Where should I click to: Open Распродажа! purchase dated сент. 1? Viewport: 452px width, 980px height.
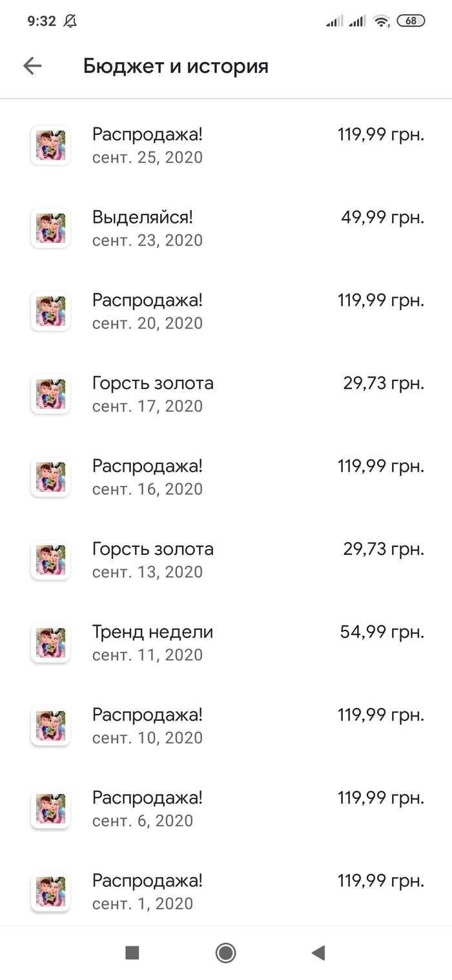tap(147, 881)
